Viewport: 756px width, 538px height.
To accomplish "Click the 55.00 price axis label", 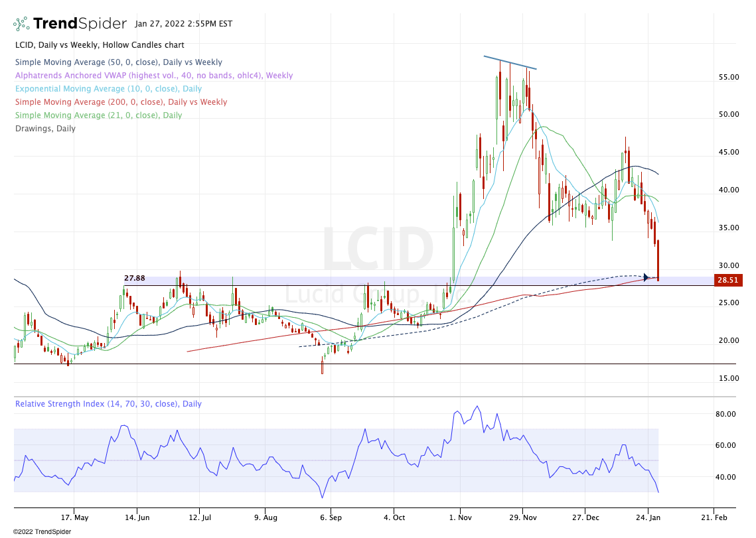I will point(729,77).
